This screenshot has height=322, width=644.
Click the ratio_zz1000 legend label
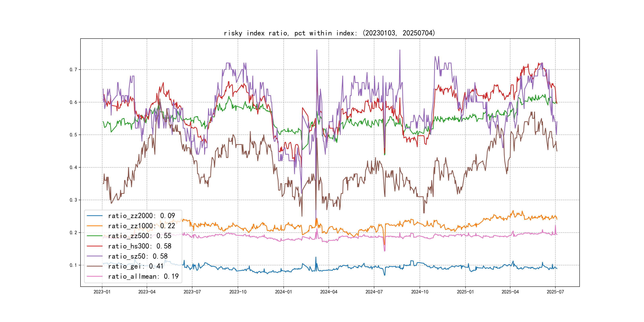(141, 226)
